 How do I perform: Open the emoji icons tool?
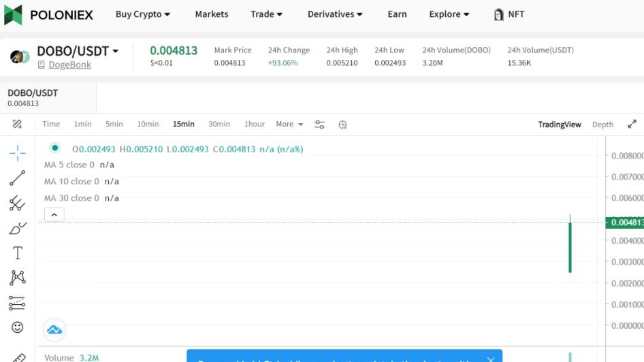[x=17, y=327]
